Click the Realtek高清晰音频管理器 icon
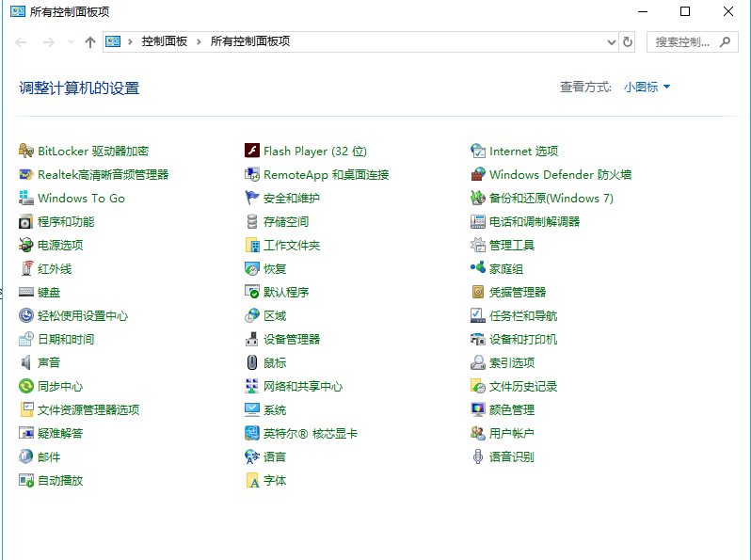 coord(25,174)
